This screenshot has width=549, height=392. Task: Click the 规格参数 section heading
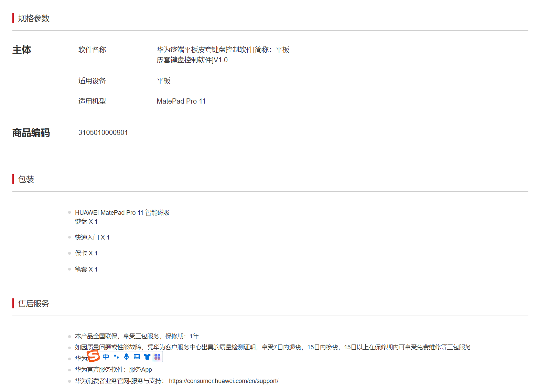coord(34,18)
